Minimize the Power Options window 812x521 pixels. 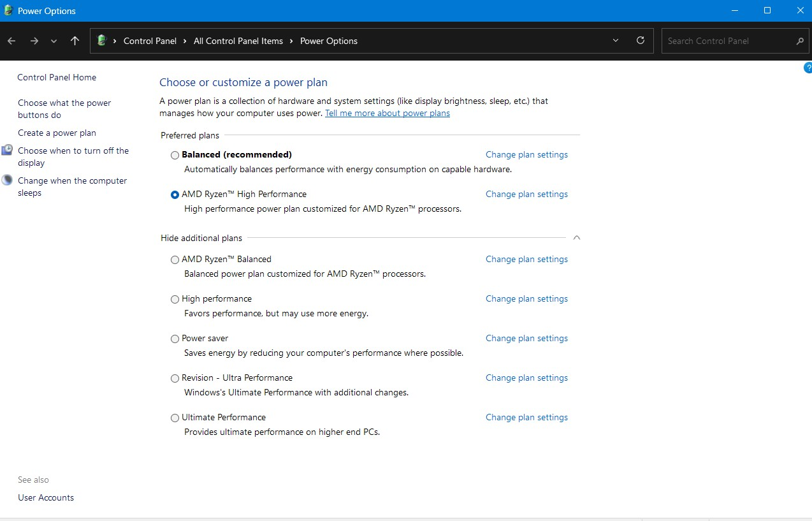click(736, 10)
